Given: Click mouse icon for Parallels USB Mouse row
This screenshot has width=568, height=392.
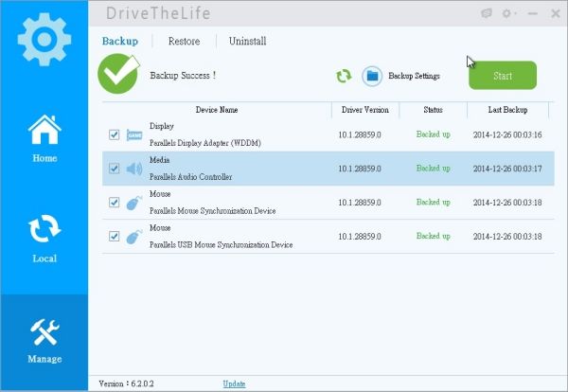Looking at the screenshot, I should click(x=134, y=237).
